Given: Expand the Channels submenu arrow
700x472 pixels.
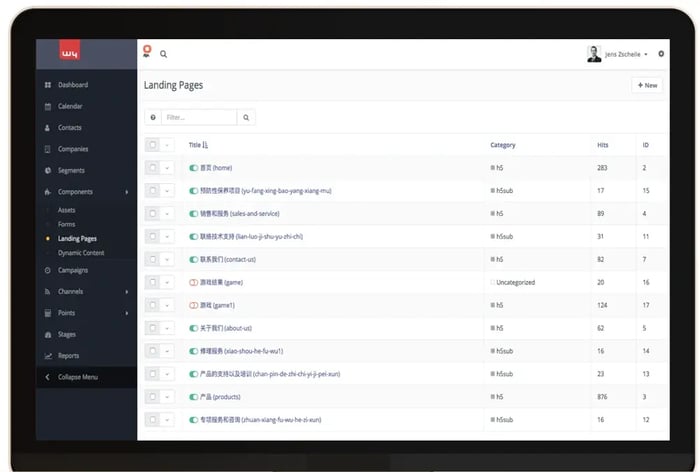Looking at the screenshot, I should (x=127, y=292).
